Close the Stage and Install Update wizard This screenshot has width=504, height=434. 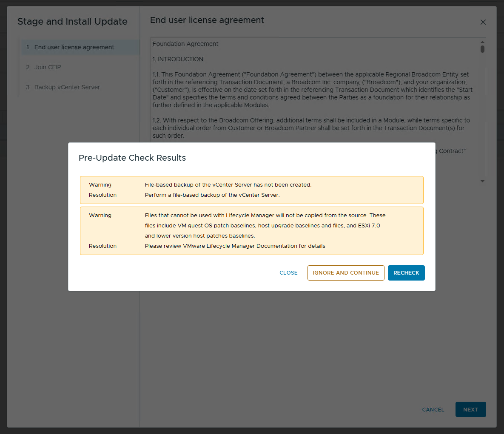(x=483, y=22)
